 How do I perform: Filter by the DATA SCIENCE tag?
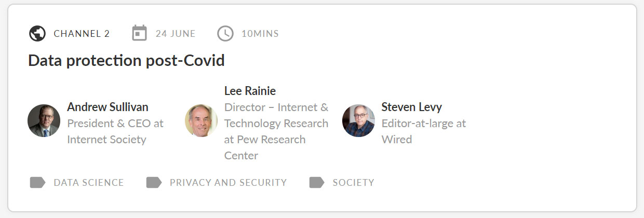pos(89,183)
